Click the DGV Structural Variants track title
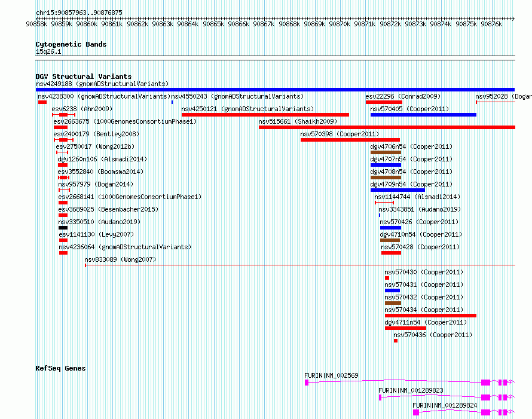This screenshot has width=532, height=419. tap(84, 77)
